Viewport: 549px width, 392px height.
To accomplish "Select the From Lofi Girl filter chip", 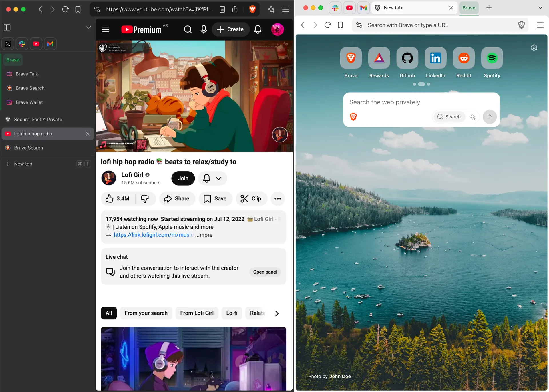I will point(197,313).
